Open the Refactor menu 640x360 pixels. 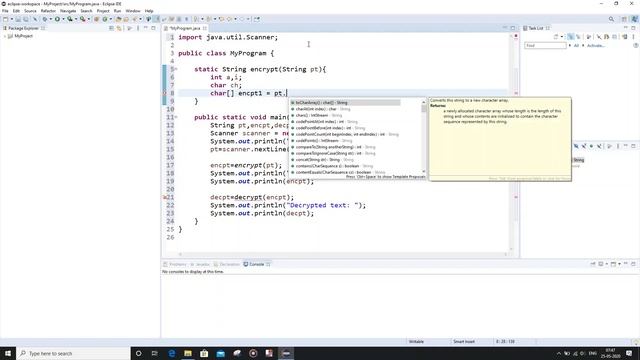coord(48,11)
